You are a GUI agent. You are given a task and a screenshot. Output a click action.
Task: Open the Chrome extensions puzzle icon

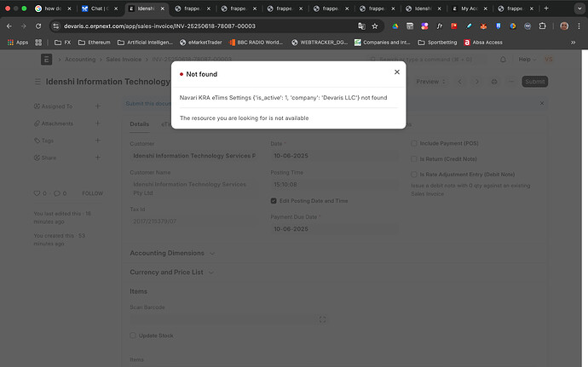pyautogui.click(x=542, y=26)
